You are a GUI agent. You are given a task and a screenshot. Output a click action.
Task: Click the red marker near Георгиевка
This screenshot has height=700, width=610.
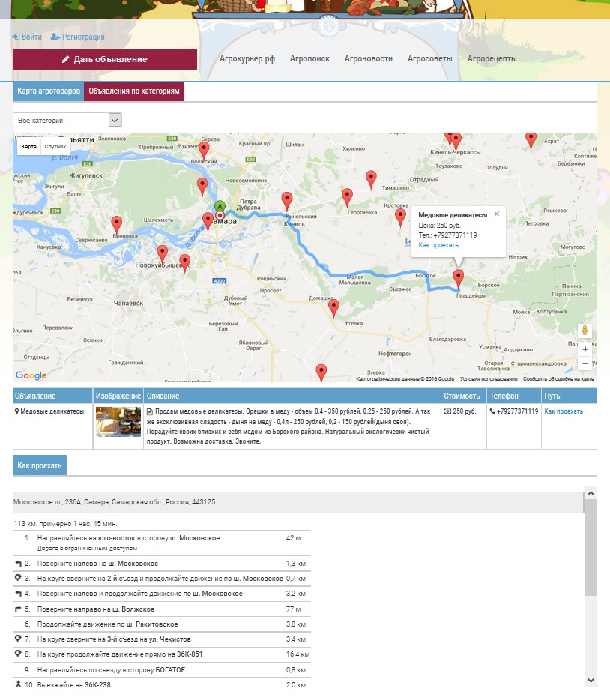point(347,197)
